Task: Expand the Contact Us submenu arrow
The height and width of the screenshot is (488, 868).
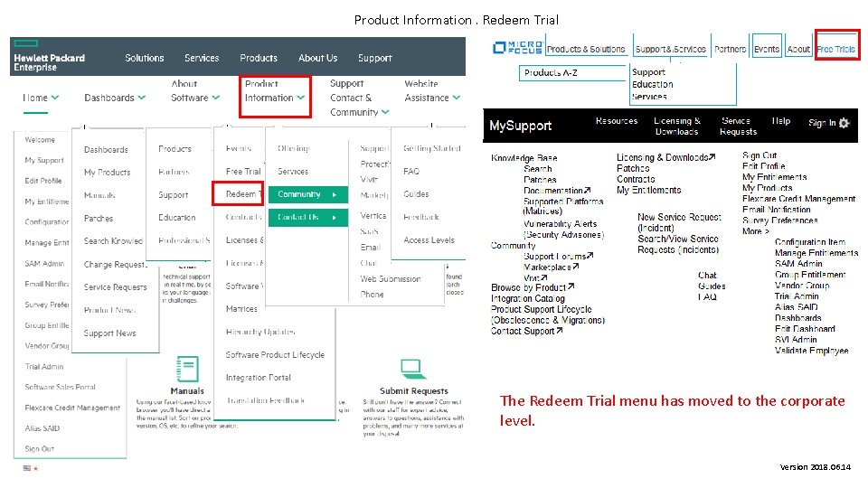Action: point(335,218)
